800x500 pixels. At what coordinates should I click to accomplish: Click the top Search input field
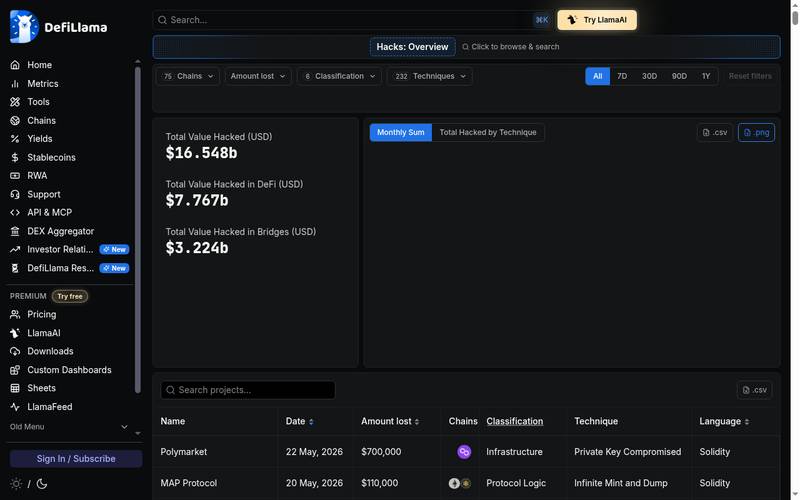click(352, 20)
